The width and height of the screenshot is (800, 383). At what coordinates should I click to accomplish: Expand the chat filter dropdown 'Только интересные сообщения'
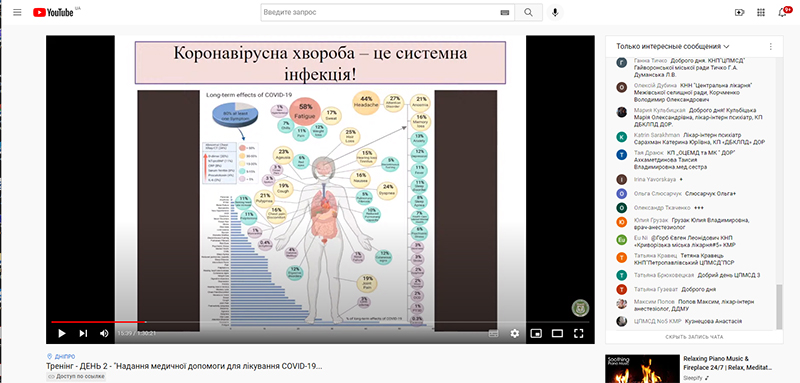(672, 46)
